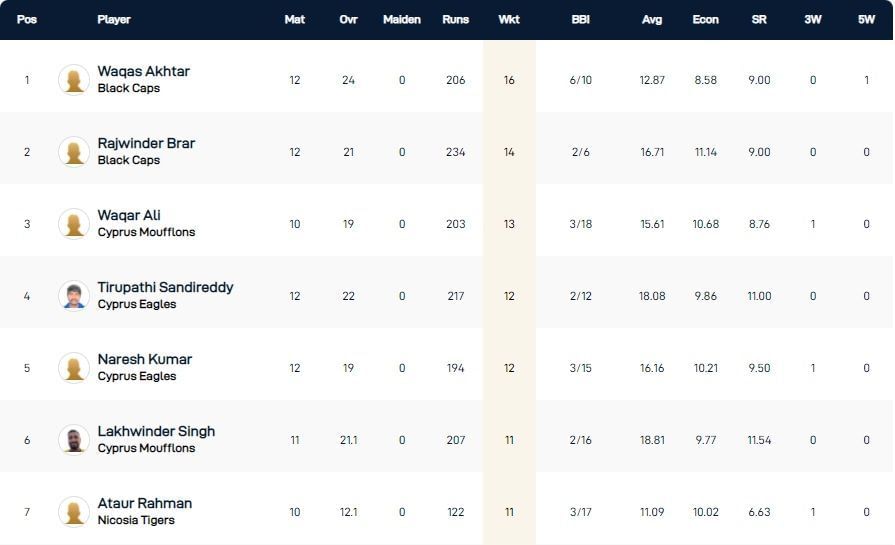Open Rajwinder Brar player page
895x545 pixels.
pos(146,144)
